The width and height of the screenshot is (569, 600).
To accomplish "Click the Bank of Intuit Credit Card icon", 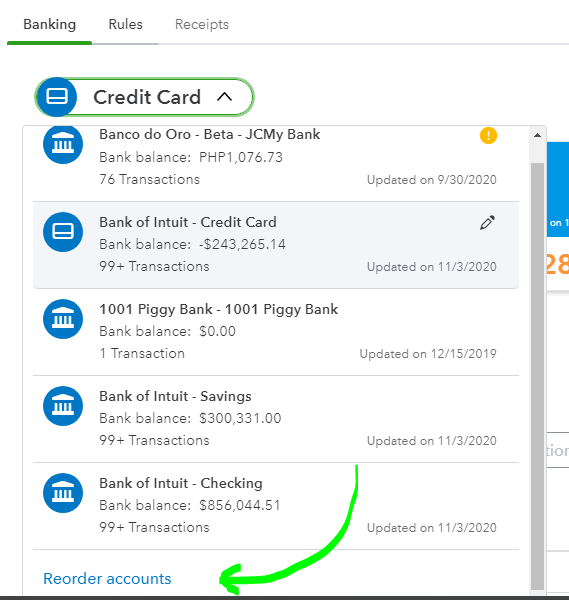I will click(x=63, y=232).
